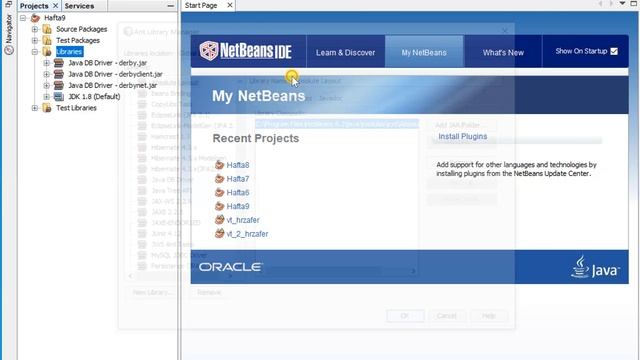Open recent project vt_hrzafer
This screenshot has height=360, width=640.
243,220
